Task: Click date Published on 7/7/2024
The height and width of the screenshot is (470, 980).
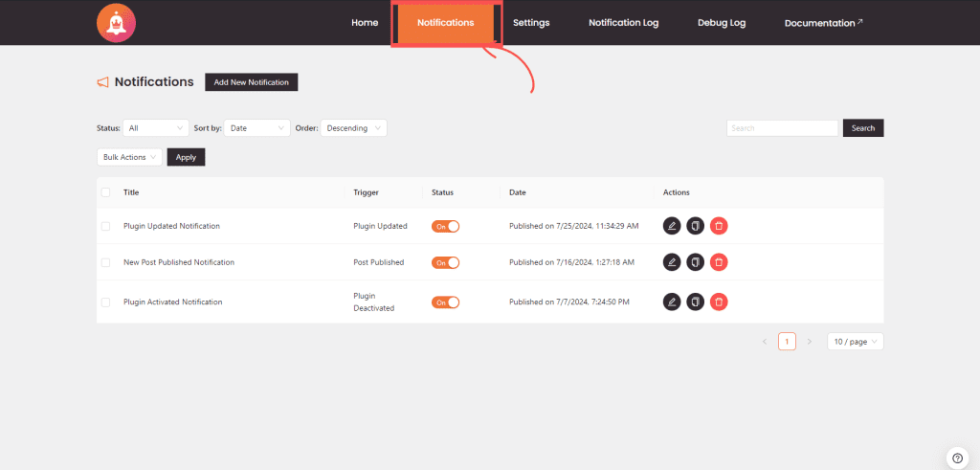Action: [569, 302]
